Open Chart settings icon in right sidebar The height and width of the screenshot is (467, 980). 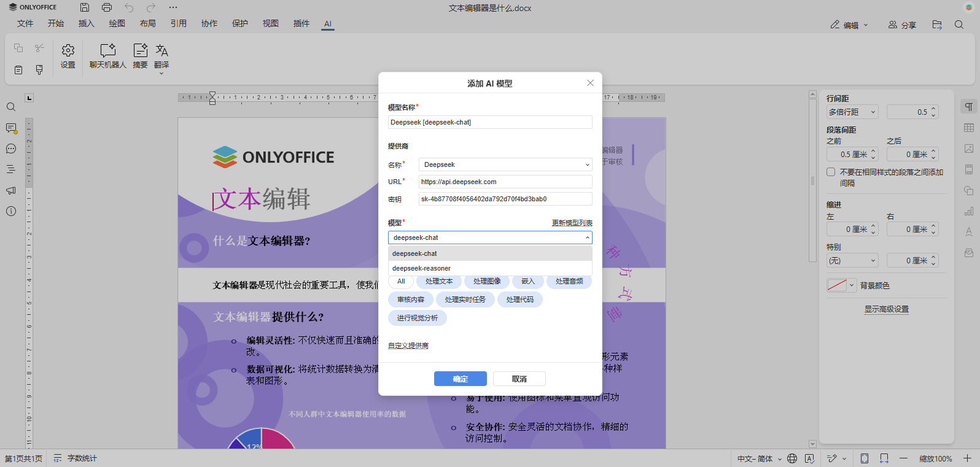[x=969, y=211]
